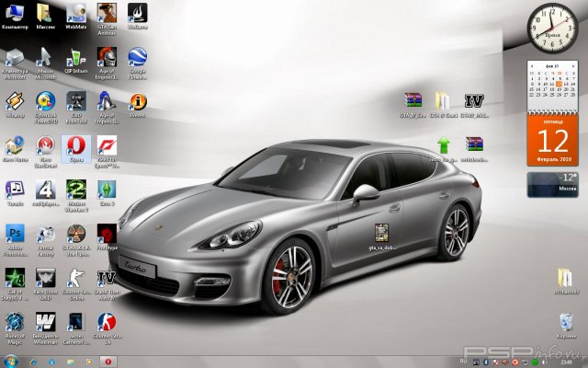
Task: Open the Modern Warfare 2 shortcut
Action: pos(75,189)
